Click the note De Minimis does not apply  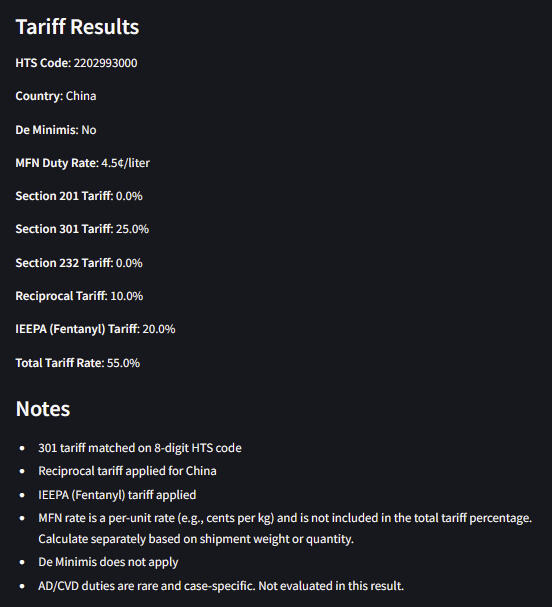[108, 562]
